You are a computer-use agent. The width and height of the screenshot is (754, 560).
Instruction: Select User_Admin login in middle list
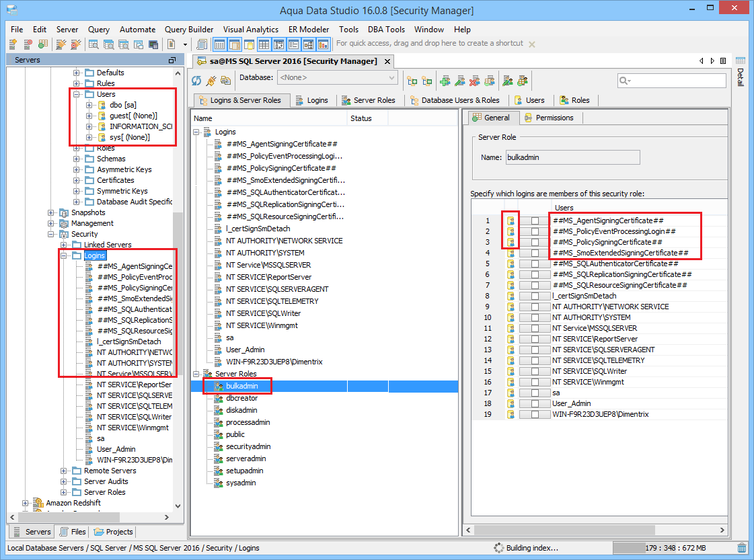pos(246,350)
